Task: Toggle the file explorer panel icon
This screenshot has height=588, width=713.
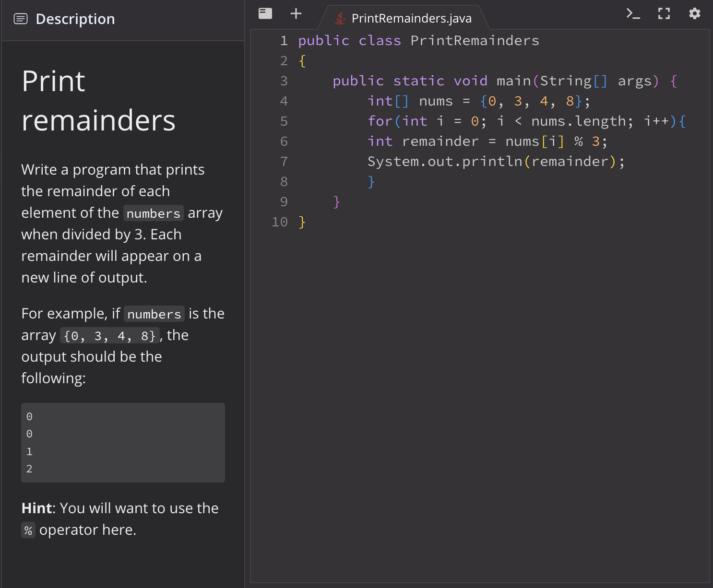Action: pyautogui.click(x=265, y=13)
